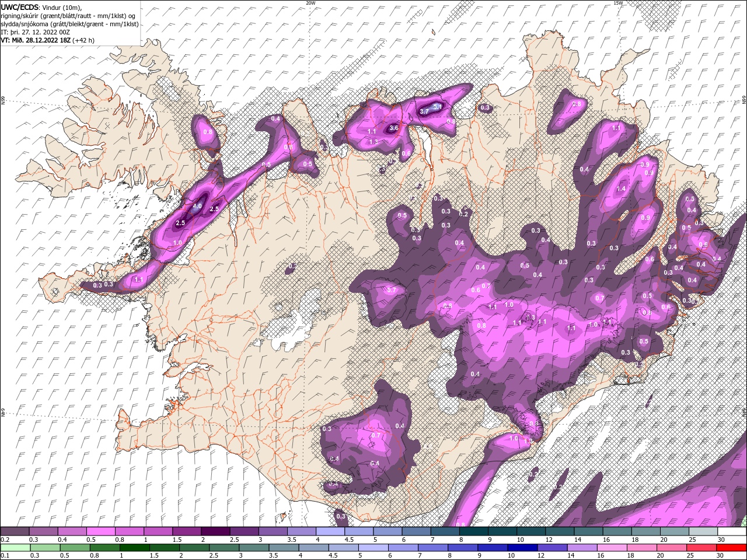Click the pale lavender swatch in snow legend
This screenshot has width=747, height=560.
(x=330, y=531)
